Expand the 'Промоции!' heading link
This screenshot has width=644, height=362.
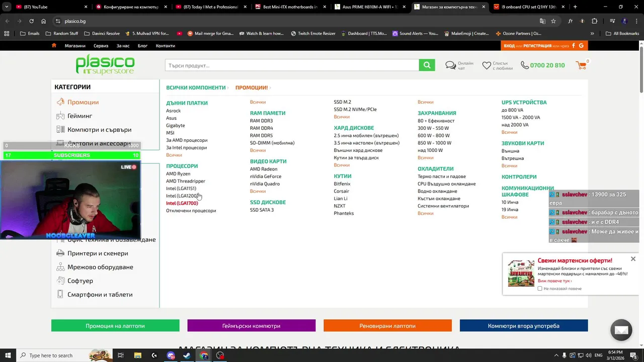(x=253, y=87)
